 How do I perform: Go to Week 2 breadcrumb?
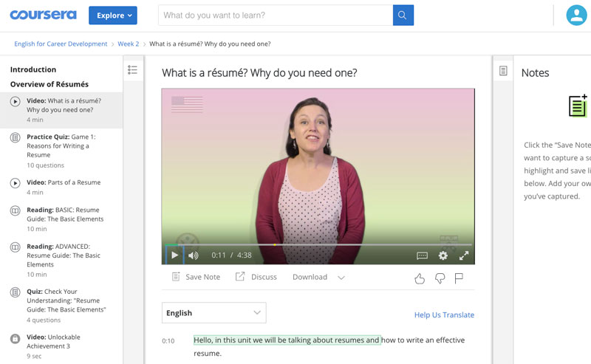point(128,44)
